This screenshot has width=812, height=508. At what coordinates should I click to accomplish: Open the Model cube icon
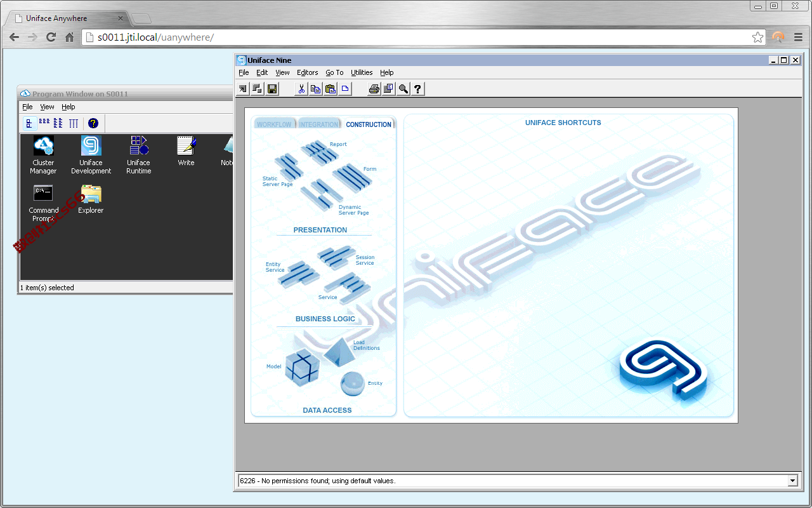[302, 368]
